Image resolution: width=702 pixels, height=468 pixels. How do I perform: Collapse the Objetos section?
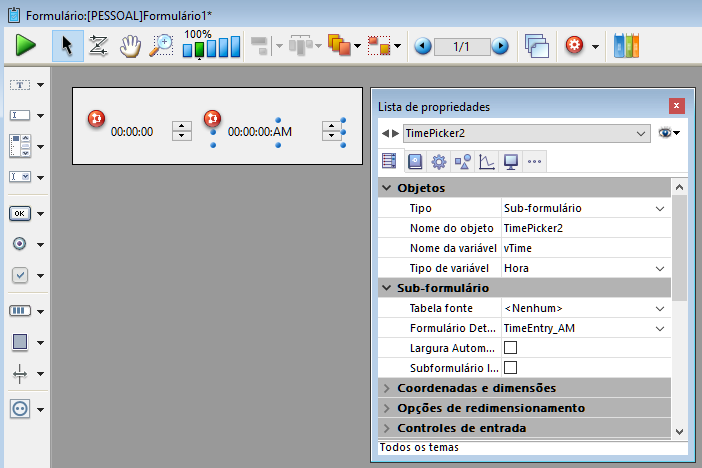(388, 188)
